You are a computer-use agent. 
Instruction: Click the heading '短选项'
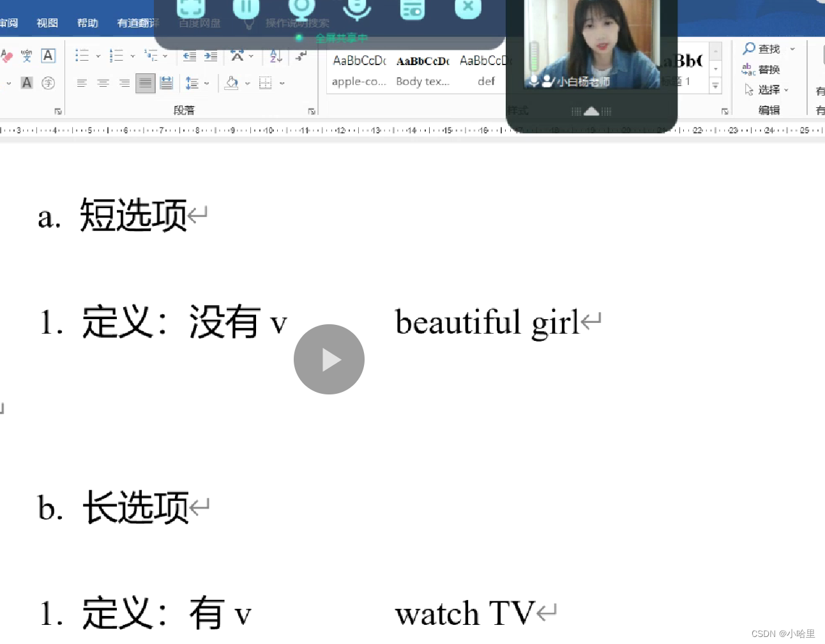point(133,215)
